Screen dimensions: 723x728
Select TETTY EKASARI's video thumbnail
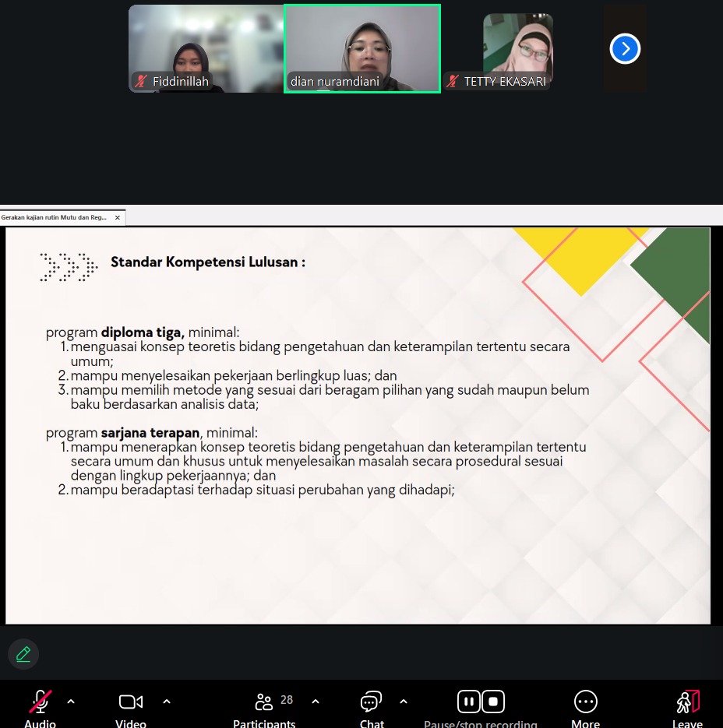pos(517,48)
